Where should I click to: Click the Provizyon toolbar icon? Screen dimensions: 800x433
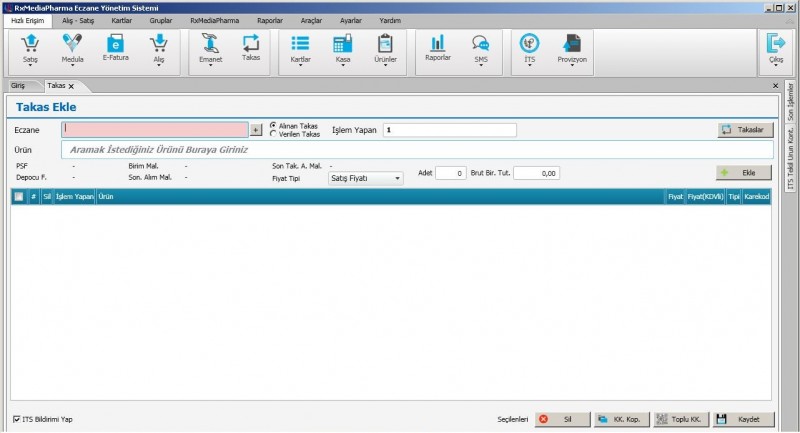[571, 44]
